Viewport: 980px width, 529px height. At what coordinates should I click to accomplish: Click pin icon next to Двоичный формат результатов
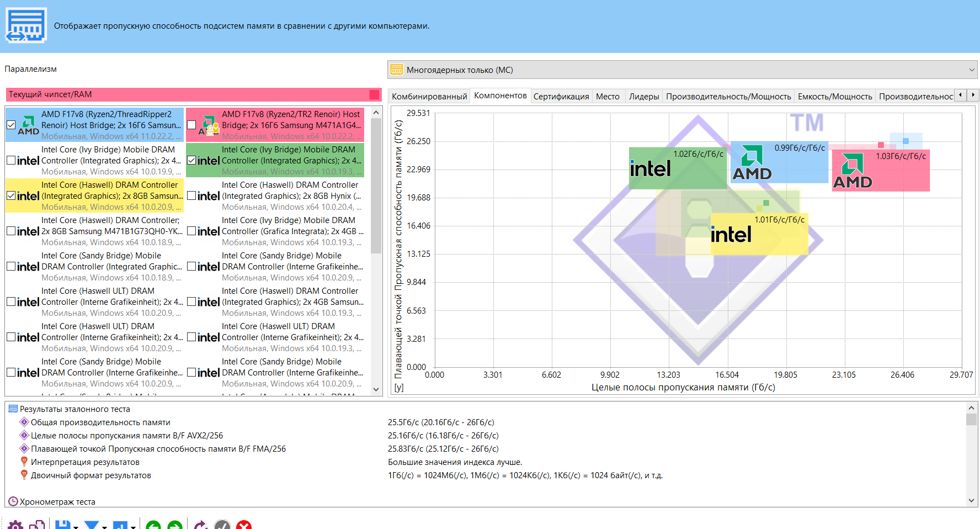(x=24, y=475)
